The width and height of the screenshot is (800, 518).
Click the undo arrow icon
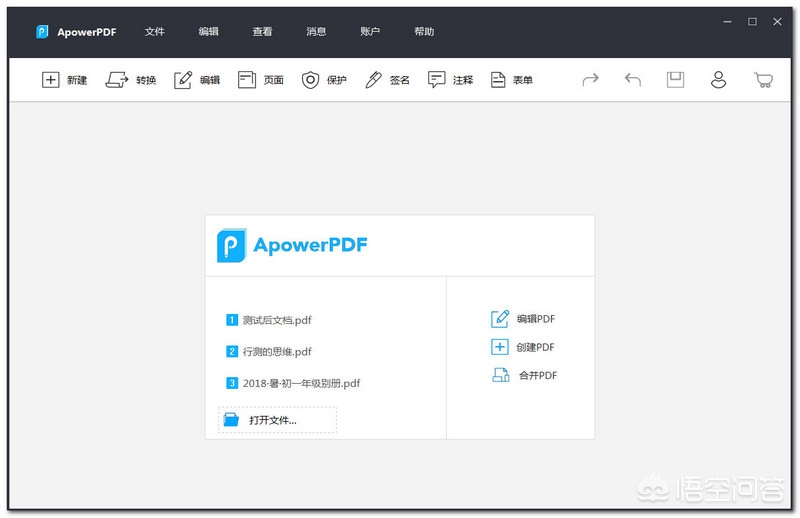click(x=633, y=80)
